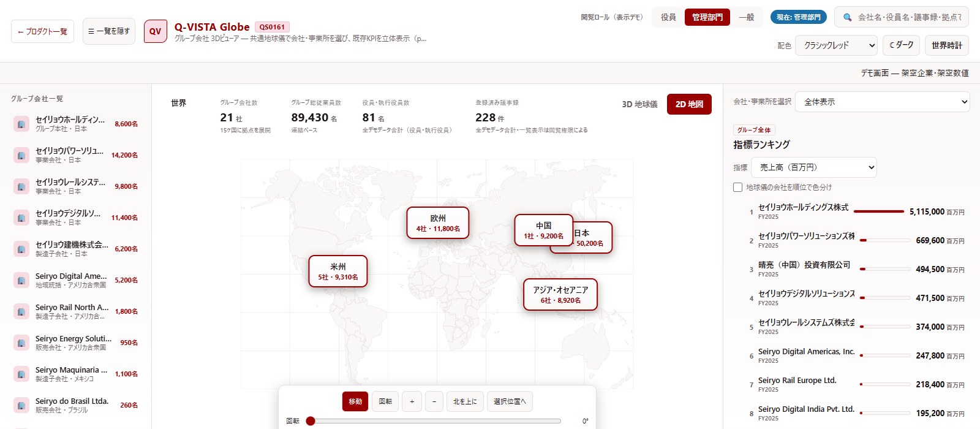The image size is (980, 429).
Task: Click the セイリョウパワーソリューションズ building icon
Action: (21, 155)
